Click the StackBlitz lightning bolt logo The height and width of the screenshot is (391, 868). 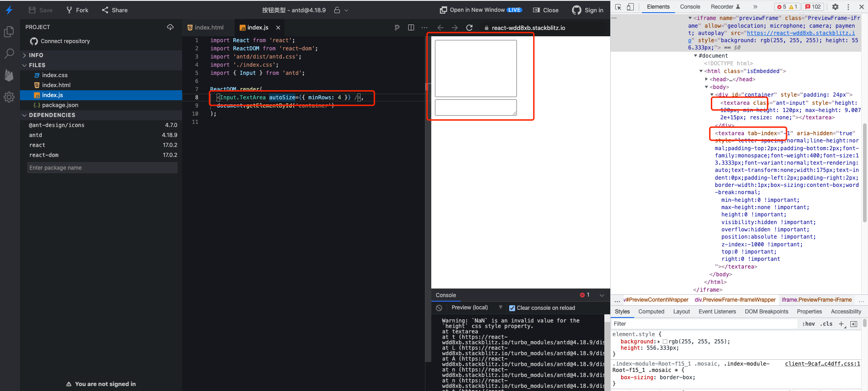coord(9,10)
